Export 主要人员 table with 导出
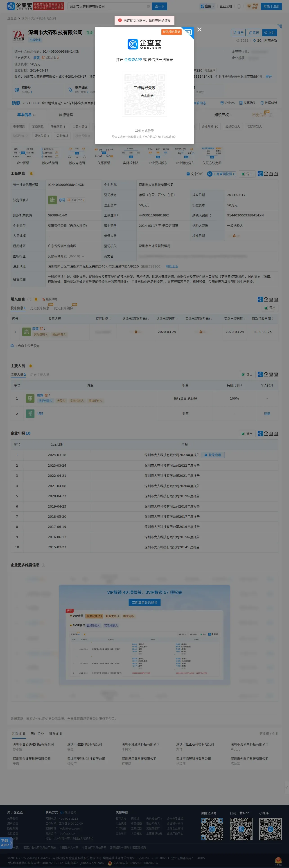The width and height of the screenshot is (289, 868). click(x=247, y=374)
